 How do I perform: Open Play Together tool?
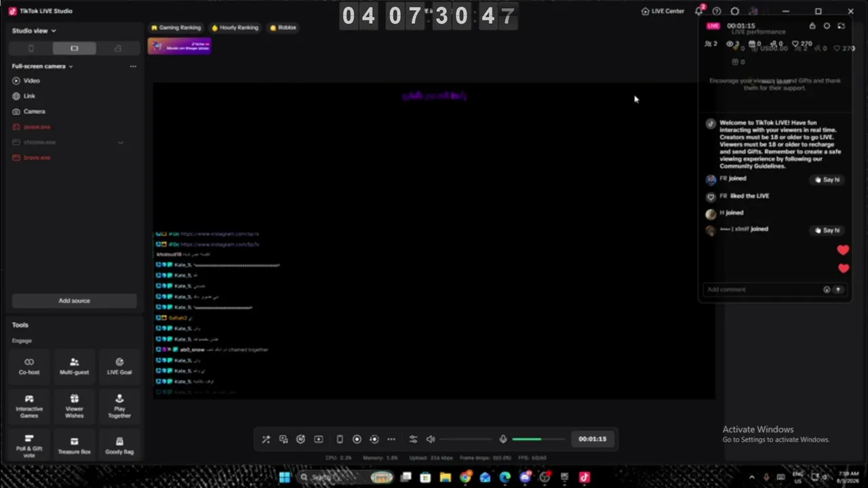click(x=119, y=407)
